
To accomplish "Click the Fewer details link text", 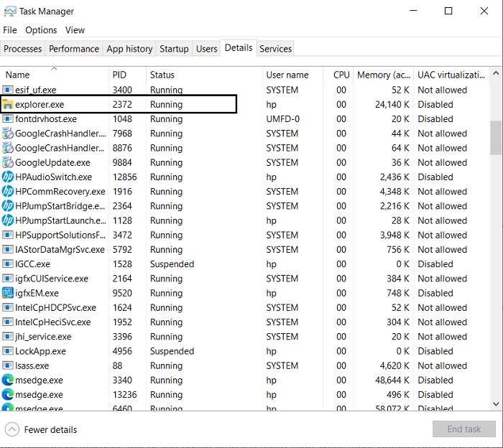I will coord(50,429).
